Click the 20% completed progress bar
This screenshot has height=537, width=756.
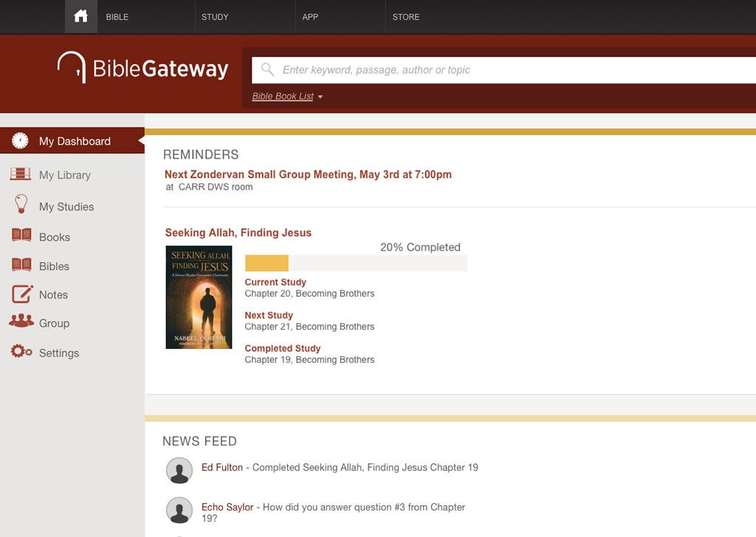pyautogui.click(x=356, y=263)
